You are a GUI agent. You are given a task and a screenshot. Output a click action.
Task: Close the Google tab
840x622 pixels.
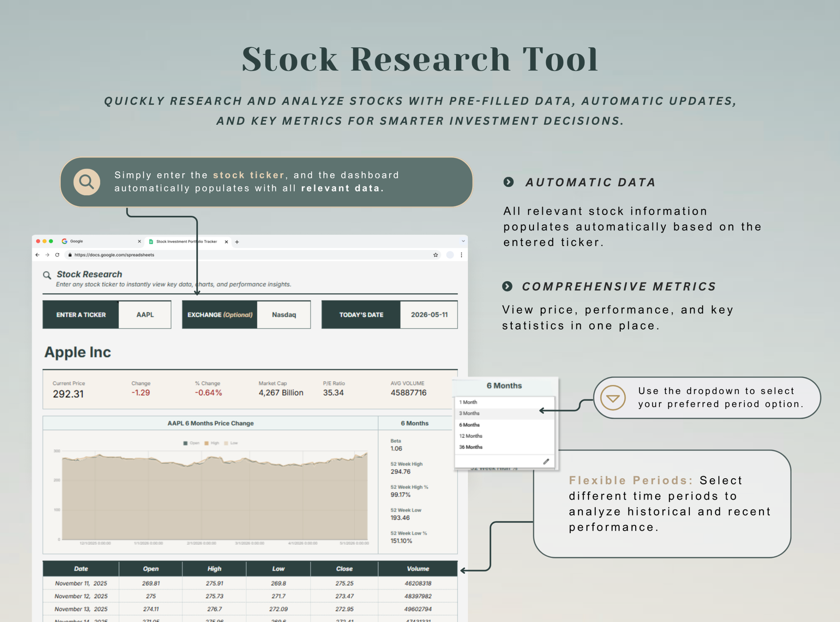139,241
